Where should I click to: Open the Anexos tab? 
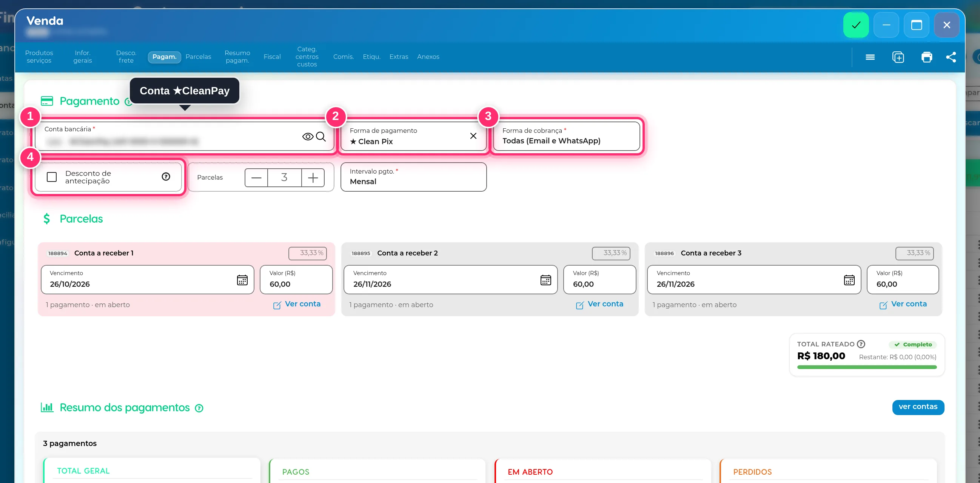pyautogui.click(x=428, y=57)
